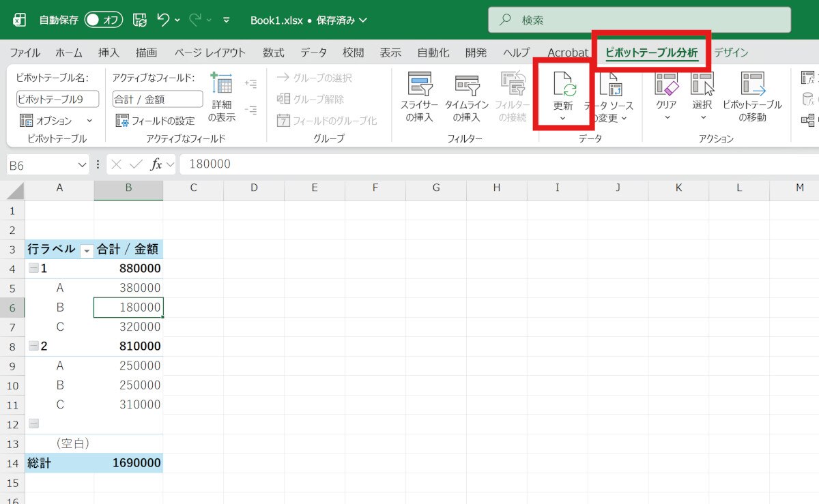819x504 pixels.
Task: Click フィールドの設定 button
Action: pyautogui.click(x=156, y=121)
